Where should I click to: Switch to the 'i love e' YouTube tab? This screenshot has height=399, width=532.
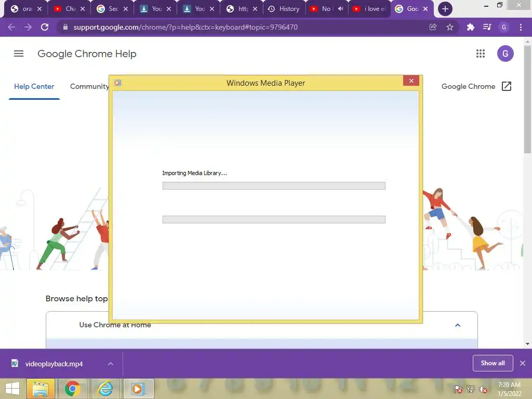click(x=369, y=9)
